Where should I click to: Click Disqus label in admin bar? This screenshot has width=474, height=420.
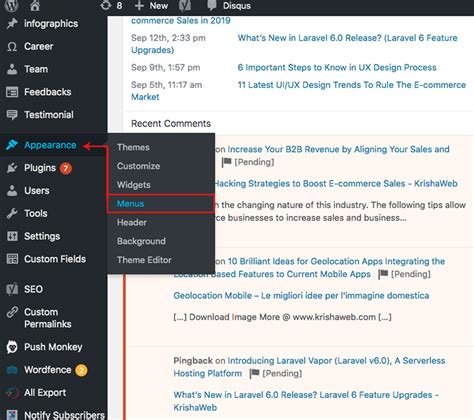click(x=237, y=6)
